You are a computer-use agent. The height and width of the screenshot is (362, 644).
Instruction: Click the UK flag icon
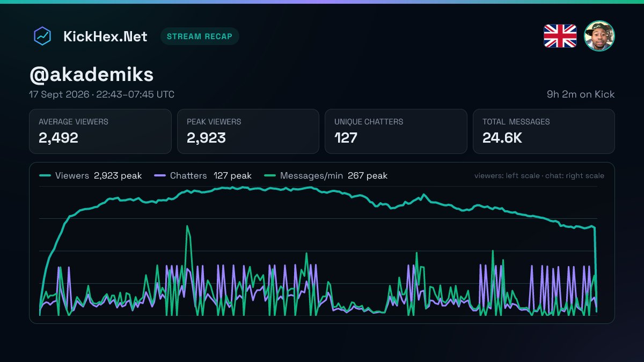(560, 36)
